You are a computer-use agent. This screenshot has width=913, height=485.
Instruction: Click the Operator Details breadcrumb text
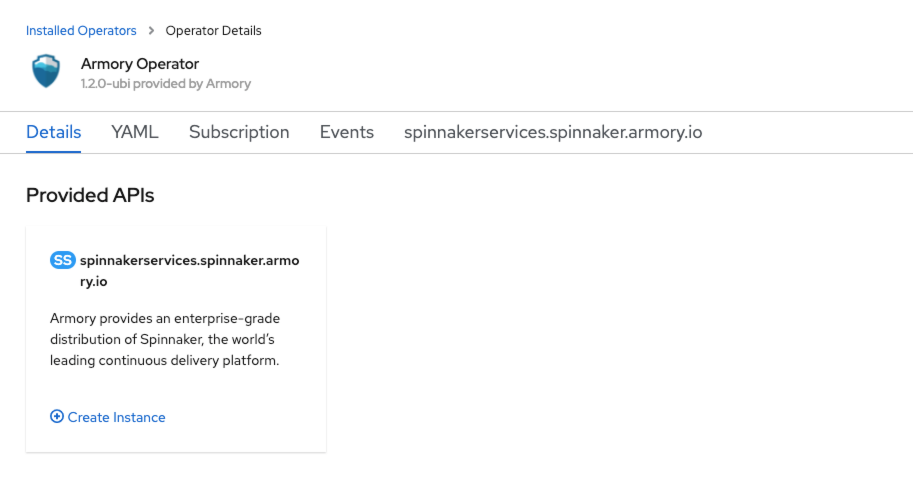pos(213,31)
